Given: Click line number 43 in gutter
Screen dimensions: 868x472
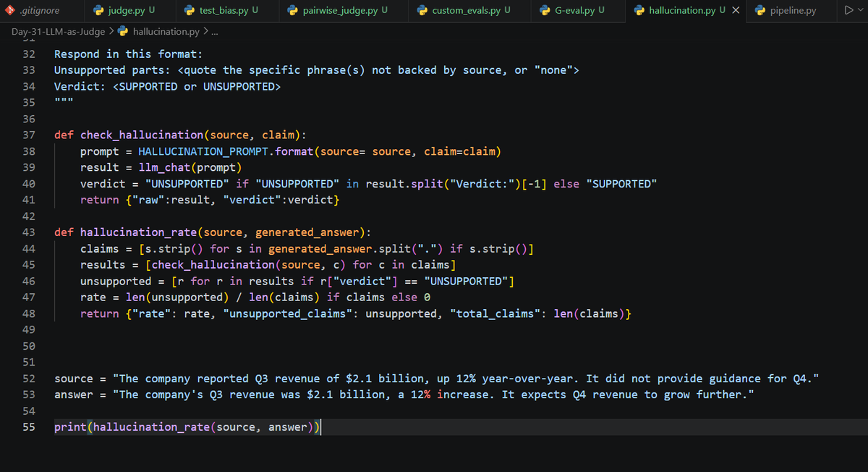Looking at the screenshot, I should [x=29, y=232].
